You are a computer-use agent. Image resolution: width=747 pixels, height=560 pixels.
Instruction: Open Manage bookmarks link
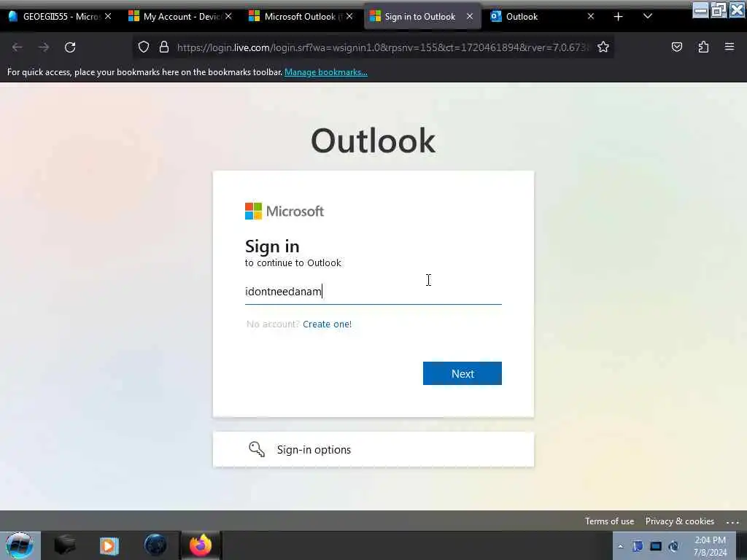click(x=326, y=72)
